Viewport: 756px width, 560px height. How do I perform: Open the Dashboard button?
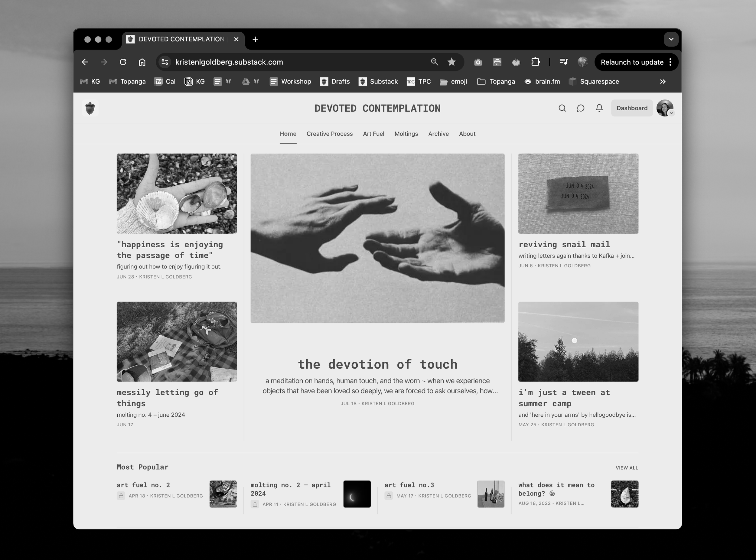tap(632, 108)
